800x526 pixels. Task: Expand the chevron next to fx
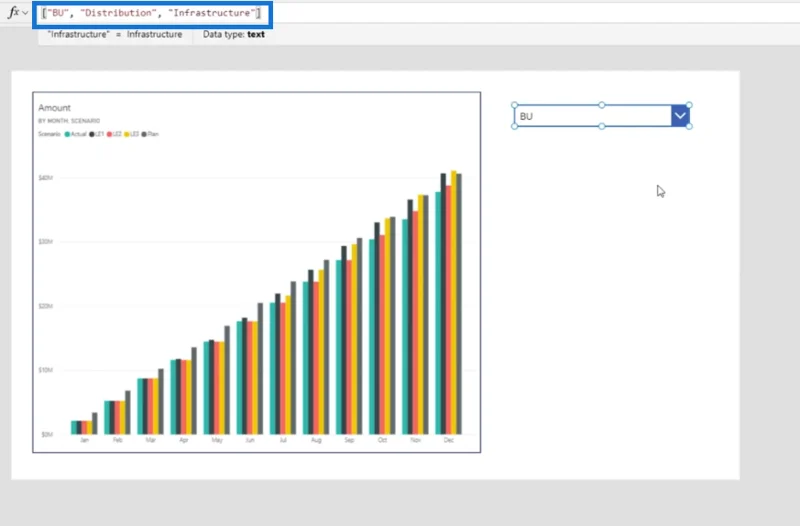click(x=25, y=13)
